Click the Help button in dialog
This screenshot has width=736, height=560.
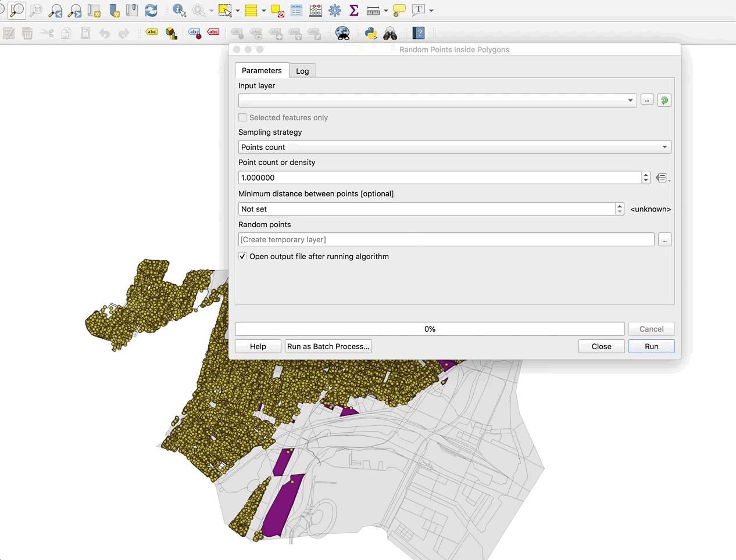point(258,346)
